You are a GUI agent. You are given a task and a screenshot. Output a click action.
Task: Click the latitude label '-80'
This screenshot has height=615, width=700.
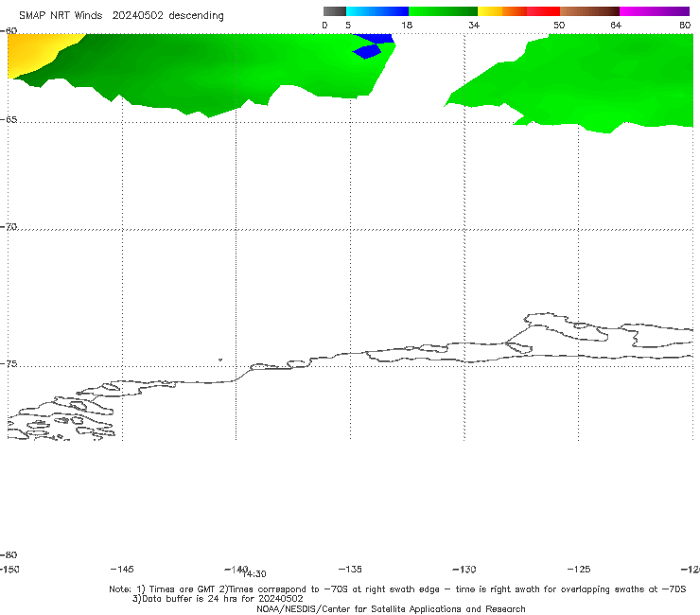[x=9, y=555]
